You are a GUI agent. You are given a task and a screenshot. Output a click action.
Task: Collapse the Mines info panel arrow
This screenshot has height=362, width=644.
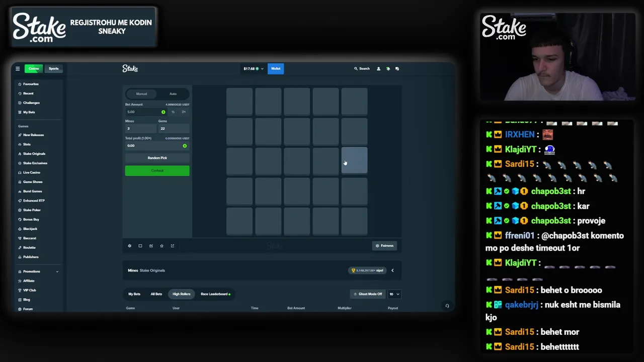click(x=392, y=270)
